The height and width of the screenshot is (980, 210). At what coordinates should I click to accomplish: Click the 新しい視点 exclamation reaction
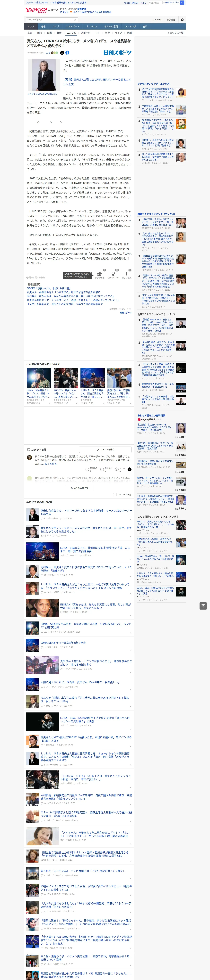coord(127,274)
